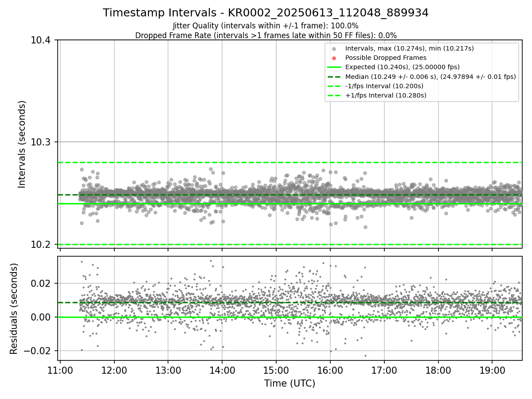Click the x-axis tick label "16:00"

(330, 370)
